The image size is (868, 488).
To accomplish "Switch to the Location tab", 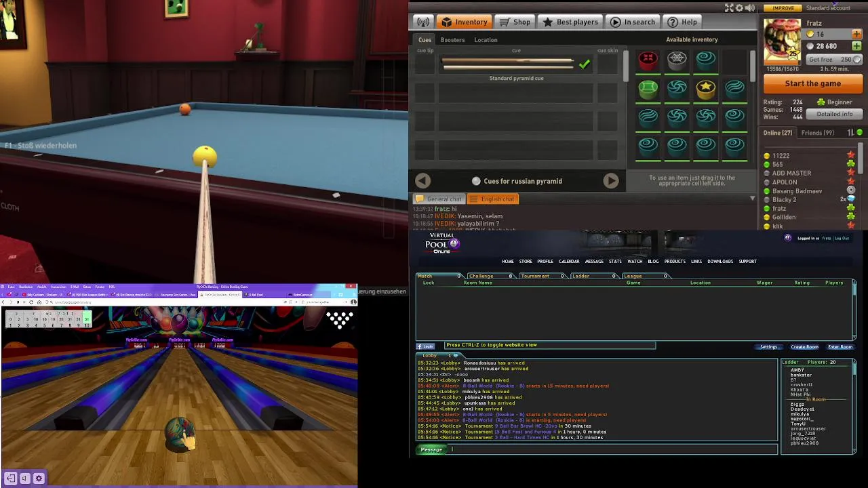I will point(486,40).
